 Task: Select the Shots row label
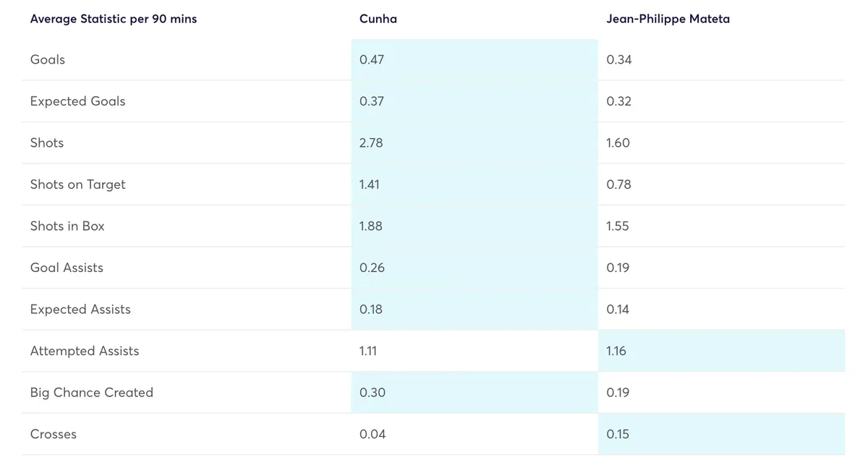click(47, 142)
